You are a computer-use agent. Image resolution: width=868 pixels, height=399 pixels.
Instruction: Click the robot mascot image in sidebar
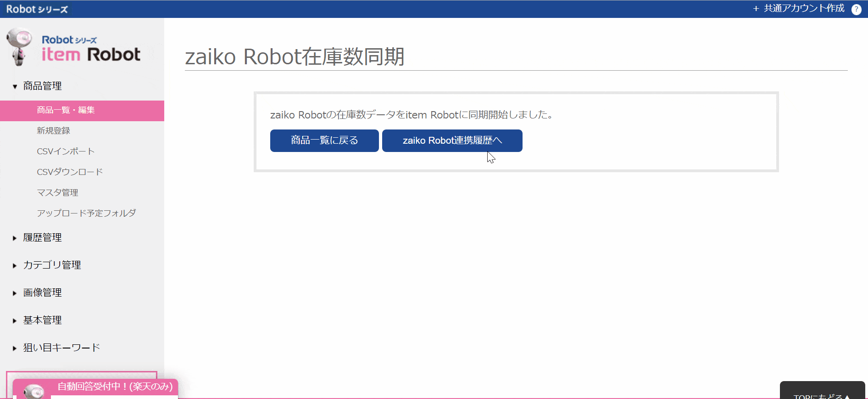(19, 46)
